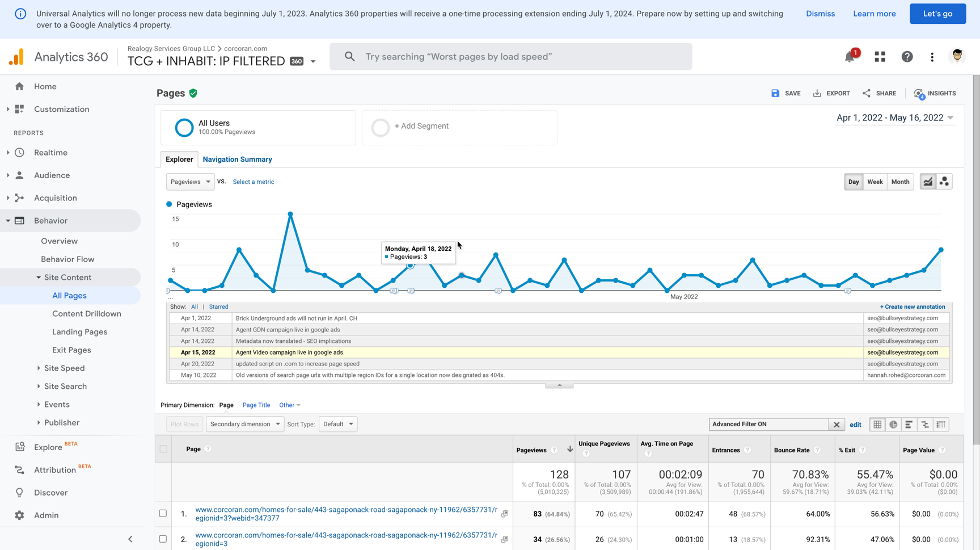The height and width of the screenshot is (550, 980).
Task: Open the property view selector dropdown
Action: click(313, 61)
